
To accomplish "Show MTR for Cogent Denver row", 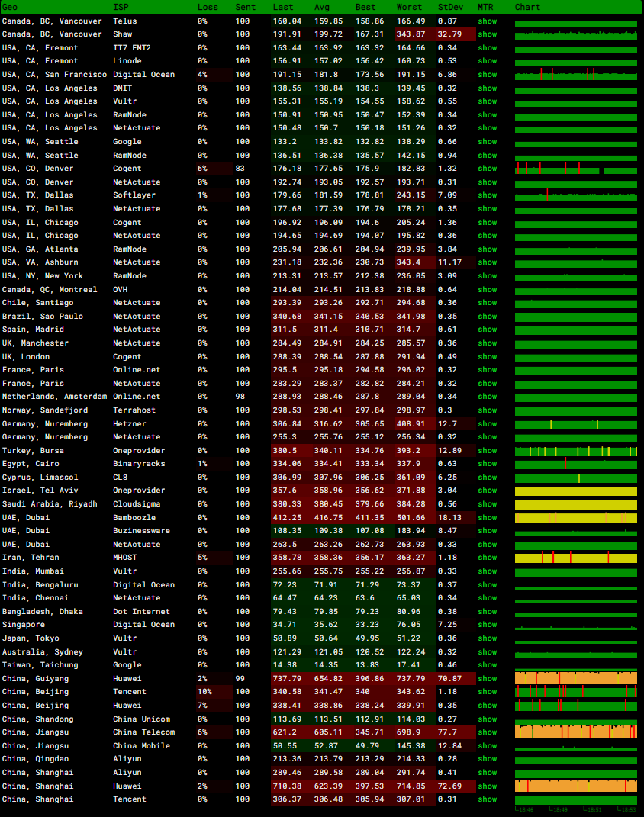I will [x=487, y=169].
